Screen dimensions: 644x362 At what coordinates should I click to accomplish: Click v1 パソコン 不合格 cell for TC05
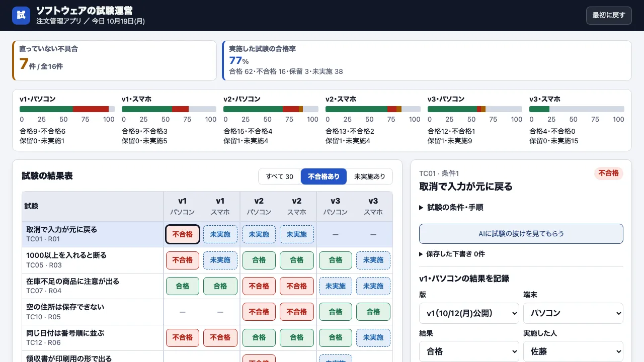tap(183, 260)
